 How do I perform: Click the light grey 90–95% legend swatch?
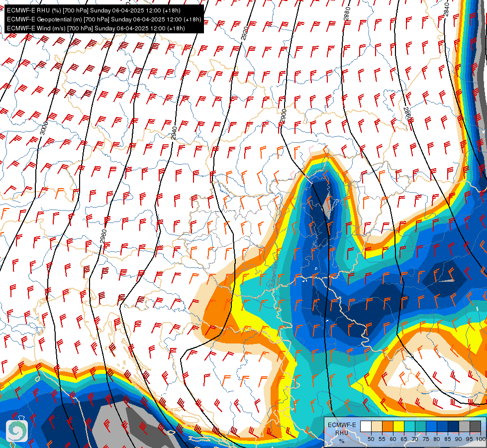pyautogui.click(x=464, y=427)
